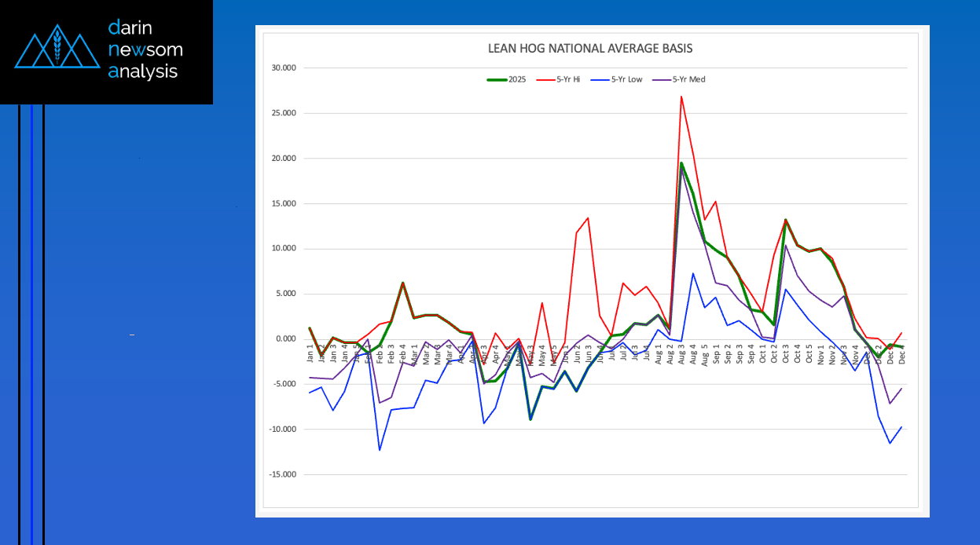Click the 30.000 y-axis label
This screenshot has width=980, height=545.
click(282, 68)
